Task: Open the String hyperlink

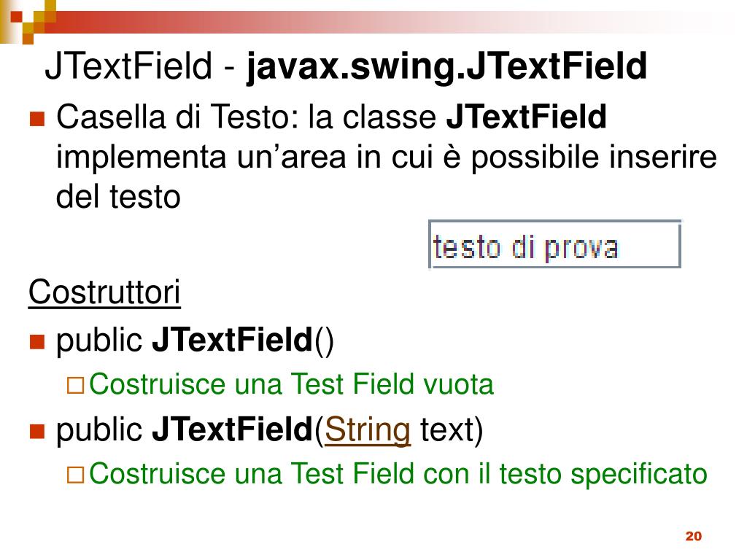Action: pyautogui.click(x=368, y=430)
